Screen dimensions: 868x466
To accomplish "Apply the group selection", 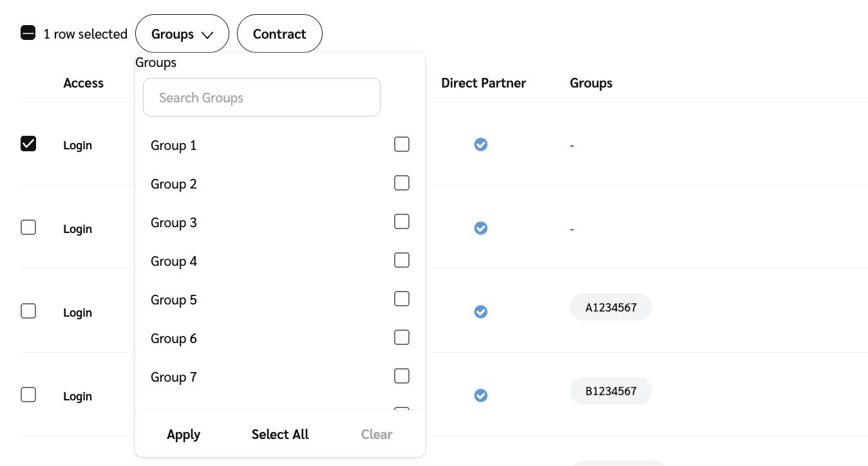I will click(184, 434).
